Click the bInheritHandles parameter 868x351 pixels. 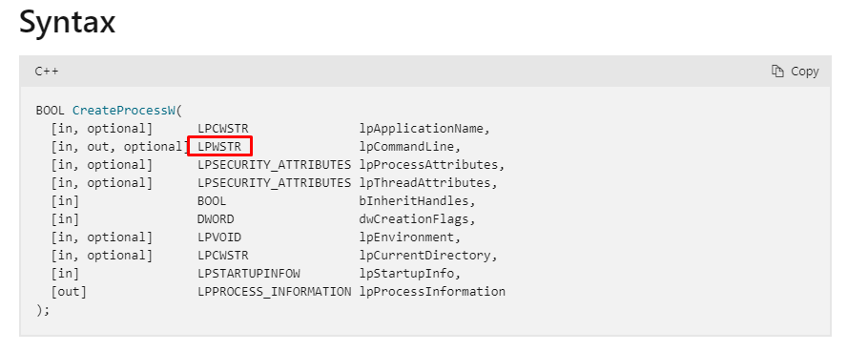(414, 201)
